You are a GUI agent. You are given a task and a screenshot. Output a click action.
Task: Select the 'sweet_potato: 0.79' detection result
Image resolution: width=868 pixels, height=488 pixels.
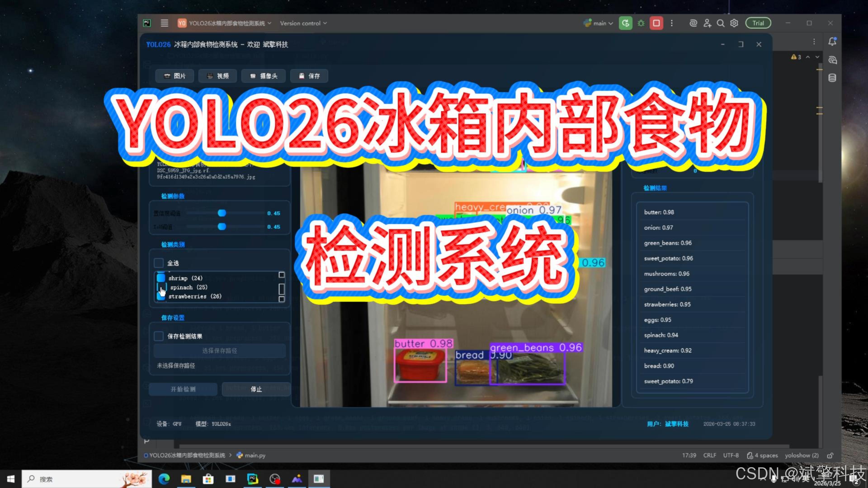(x=692, y=381)
